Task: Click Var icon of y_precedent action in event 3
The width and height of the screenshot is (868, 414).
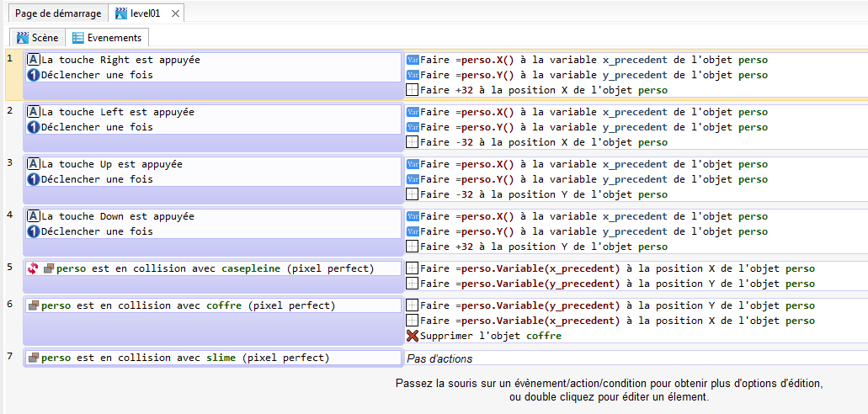Action: point(413,178)
